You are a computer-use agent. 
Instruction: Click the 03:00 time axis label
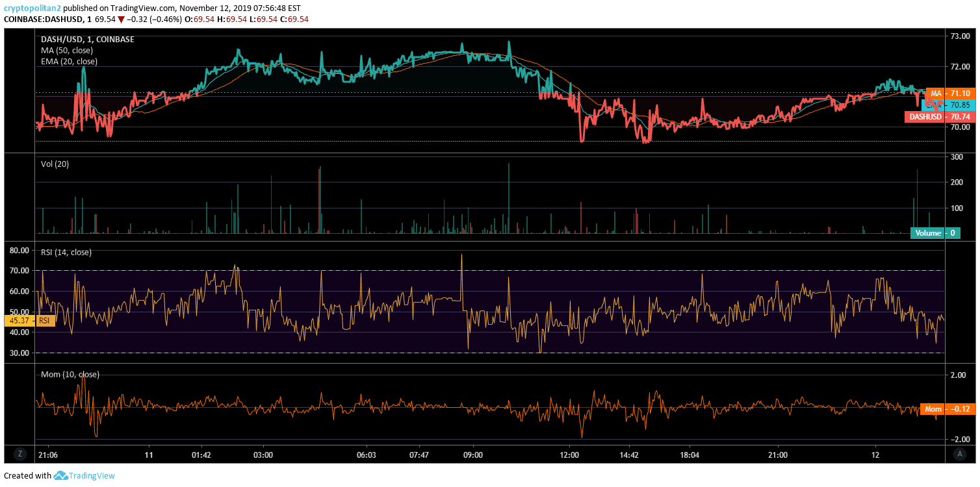pyautogui.click(x=263, y=455)
